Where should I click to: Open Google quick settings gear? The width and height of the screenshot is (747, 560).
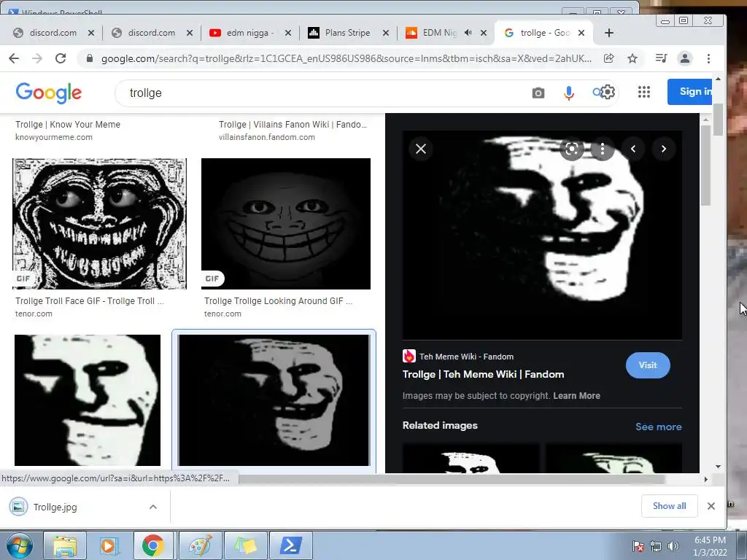[608, 92]
